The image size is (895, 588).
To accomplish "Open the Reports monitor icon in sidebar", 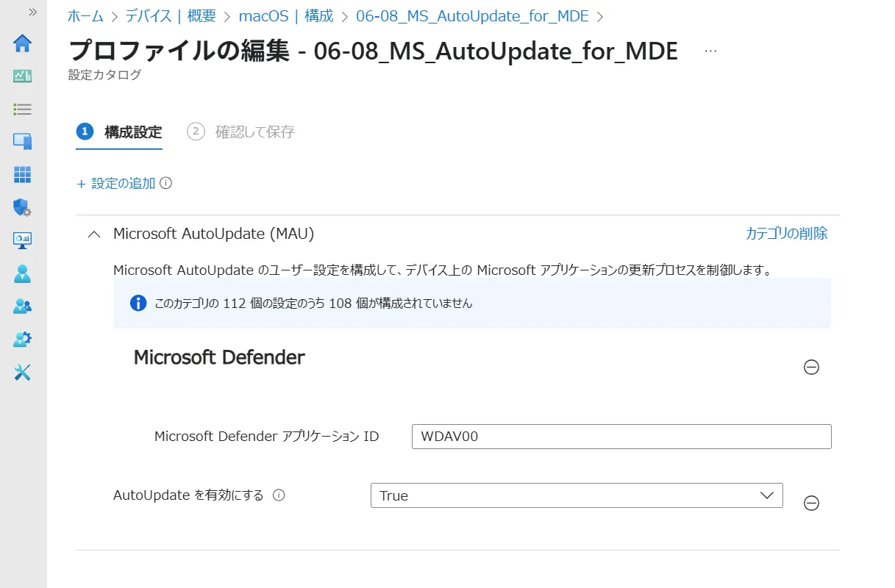I will click(23, 240).
